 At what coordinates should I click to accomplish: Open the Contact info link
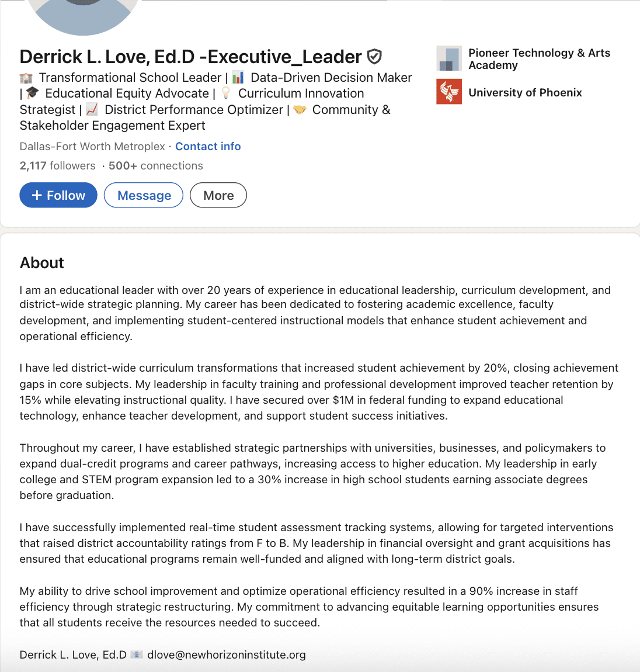(x=208, y=147)
